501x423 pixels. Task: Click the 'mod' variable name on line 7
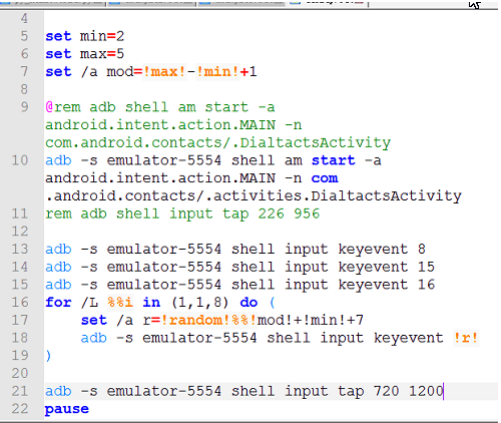tap(120, 72)
